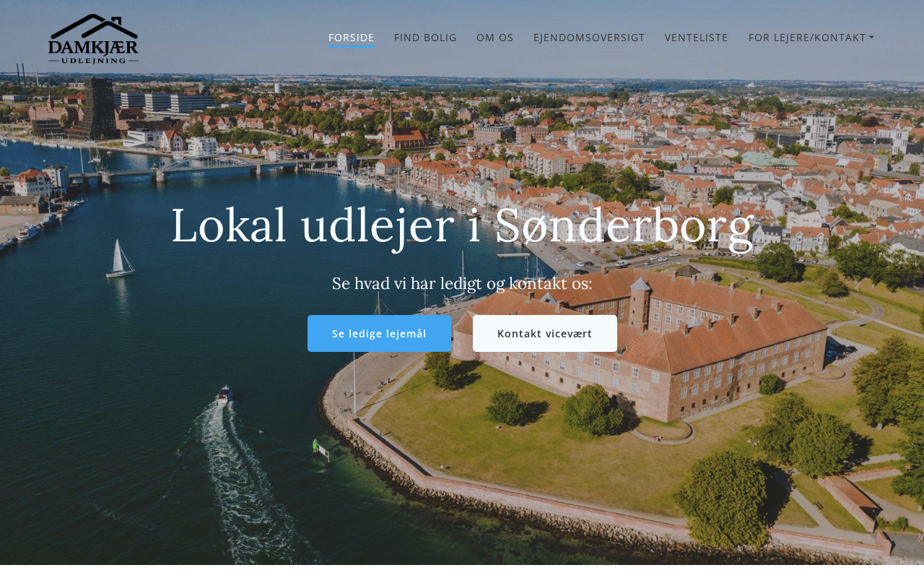The width and height of the screenshot is (924, 578).
Task: Click the UDLEJNING text under the logo
Action: click(94, 60)
